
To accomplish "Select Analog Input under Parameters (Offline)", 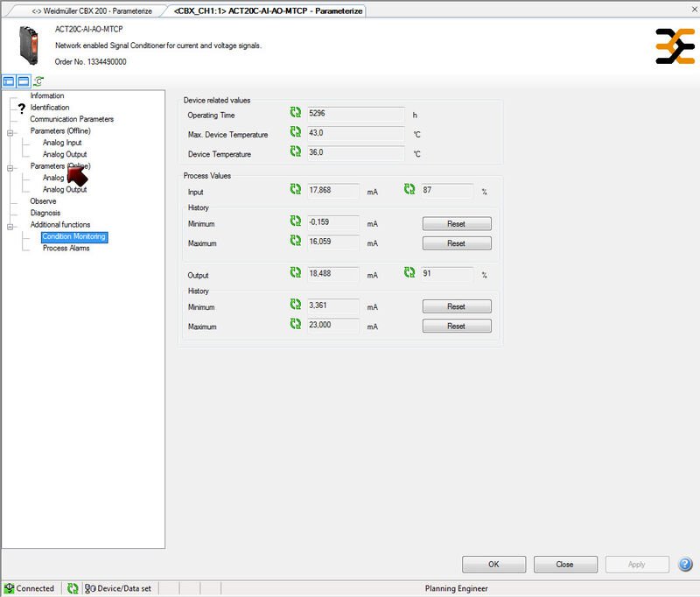I will coord(62,143).
